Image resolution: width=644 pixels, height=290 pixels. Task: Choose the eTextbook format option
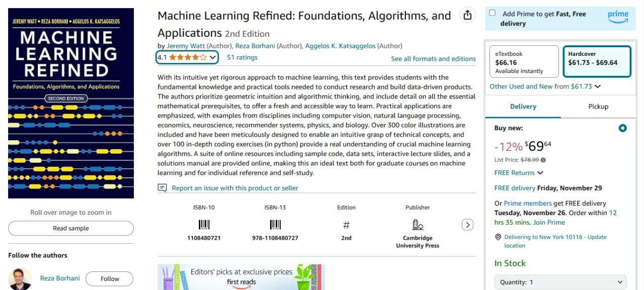(x=524, y=62)
